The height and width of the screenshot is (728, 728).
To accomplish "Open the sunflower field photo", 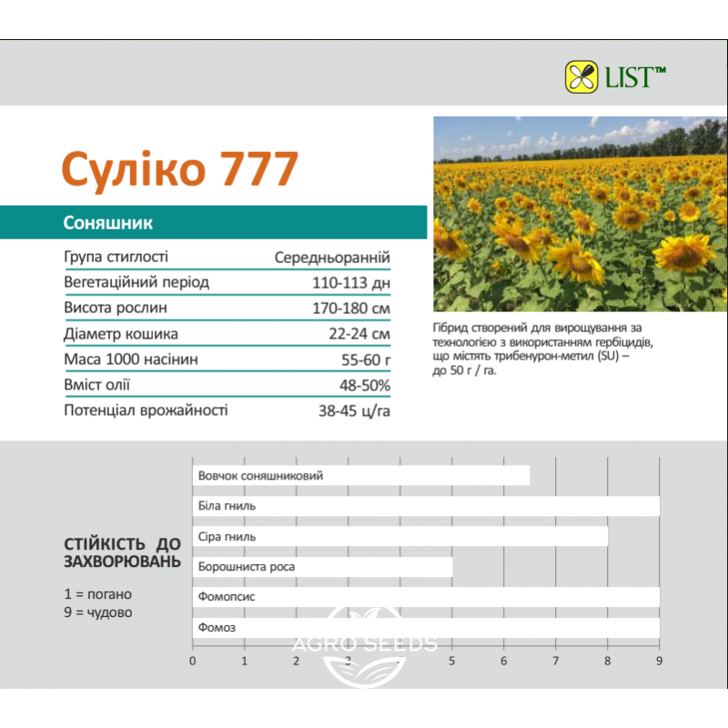I will 581,214.
